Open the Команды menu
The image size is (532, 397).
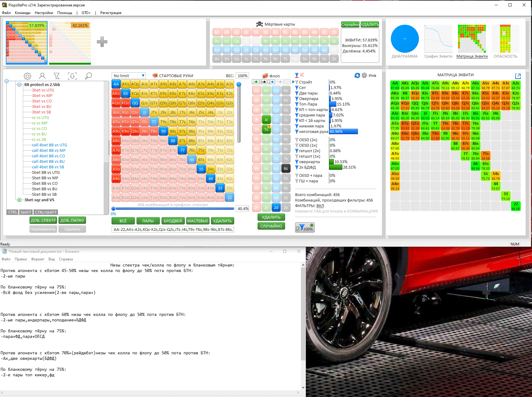tap(23, 13)
